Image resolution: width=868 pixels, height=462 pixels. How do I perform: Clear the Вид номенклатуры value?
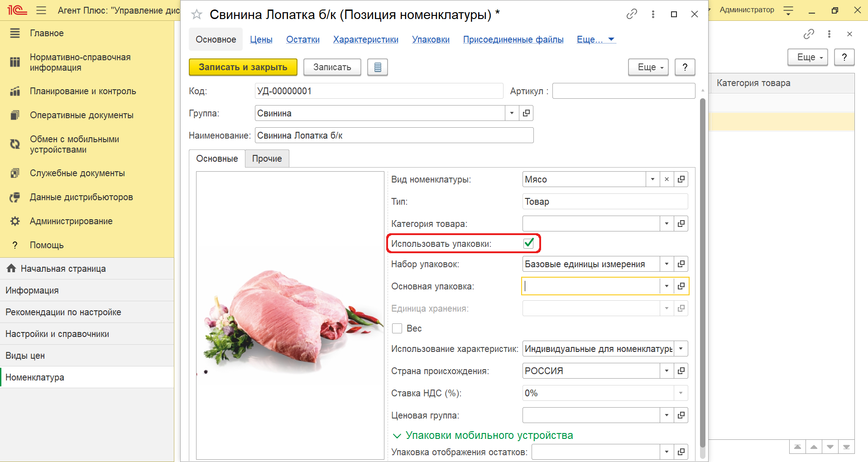pos(667,179)
